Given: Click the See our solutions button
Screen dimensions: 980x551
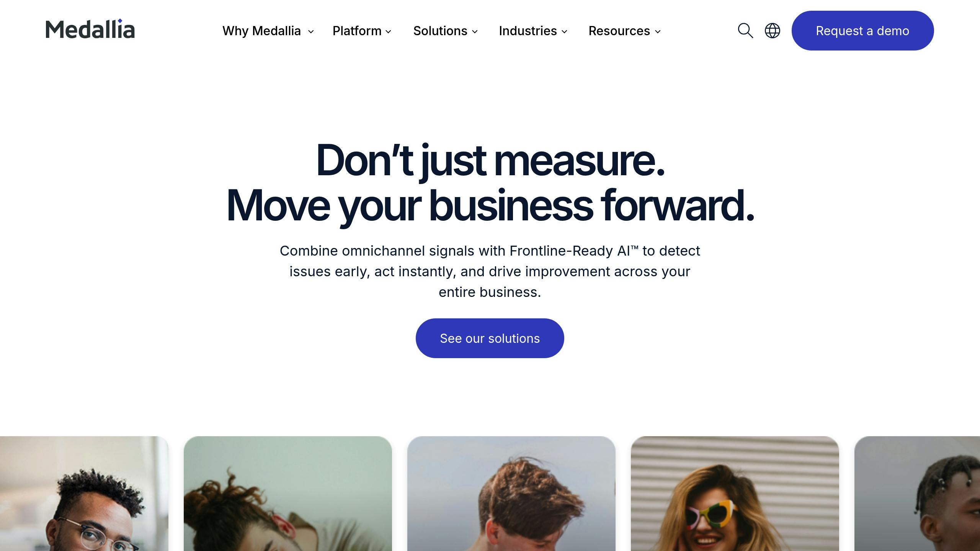Looking at the screenshot, I should (490, 338).
